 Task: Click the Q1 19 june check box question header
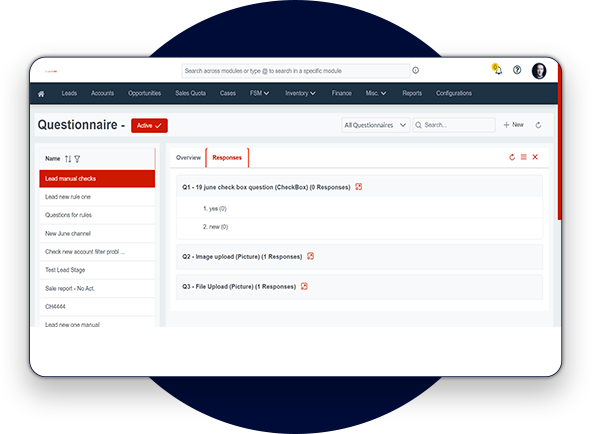point(359,187)
